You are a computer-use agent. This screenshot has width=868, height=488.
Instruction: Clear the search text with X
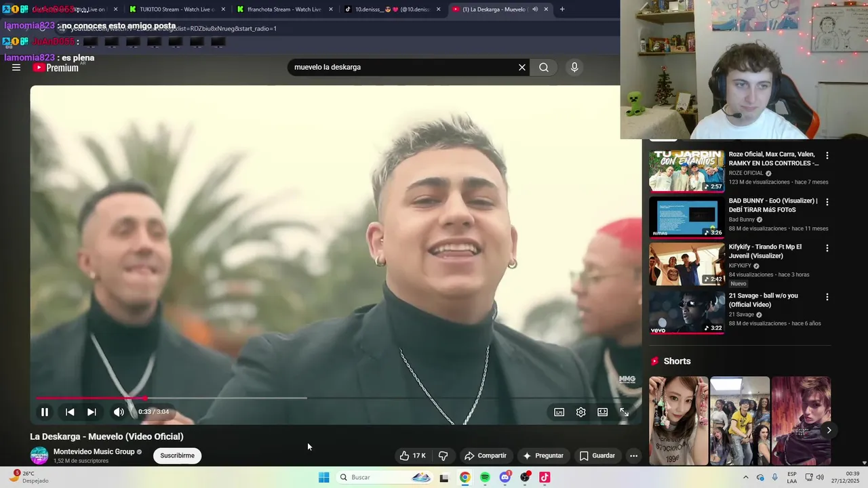[x=522, y=67]
